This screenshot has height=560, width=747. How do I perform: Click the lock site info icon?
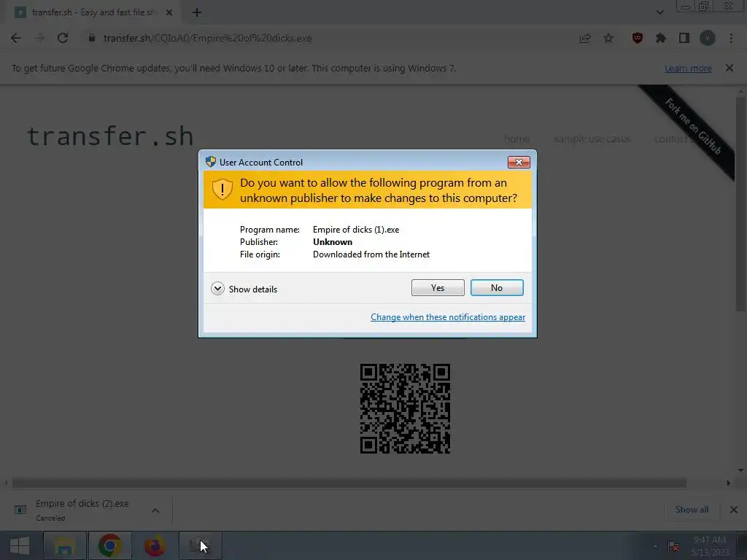92,38
